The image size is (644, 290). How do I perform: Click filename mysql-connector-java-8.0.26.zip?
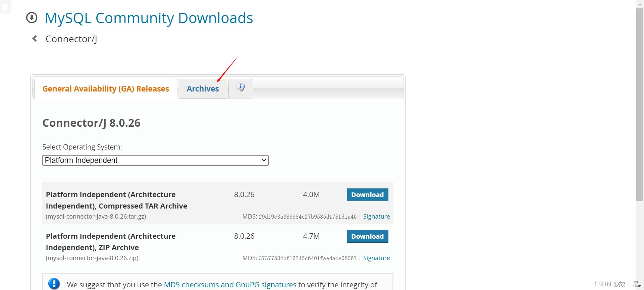click(92, 258)
